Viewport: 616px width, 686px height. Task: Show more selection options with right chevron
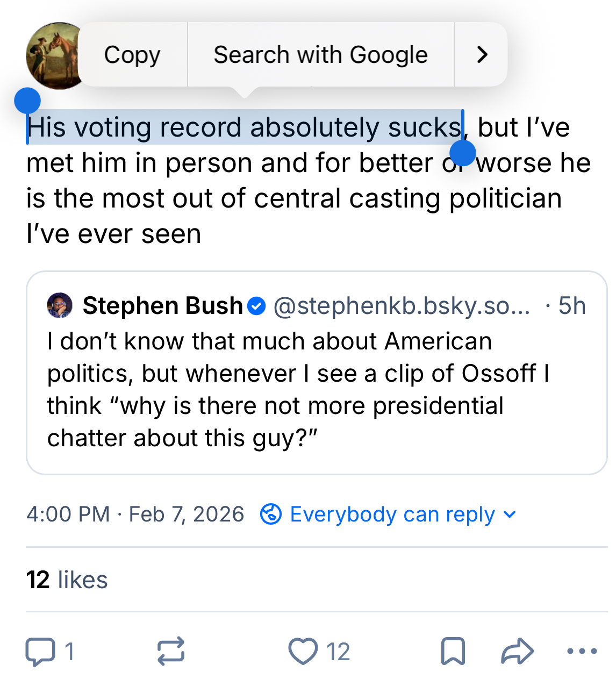[x=482, y=55]
